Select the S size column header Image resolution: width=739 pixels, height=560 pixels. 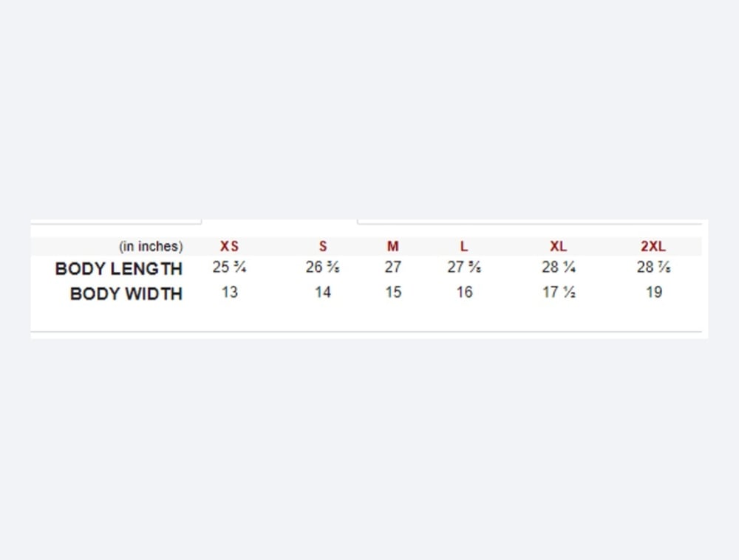pyautogui.click(x=323, y=247)
